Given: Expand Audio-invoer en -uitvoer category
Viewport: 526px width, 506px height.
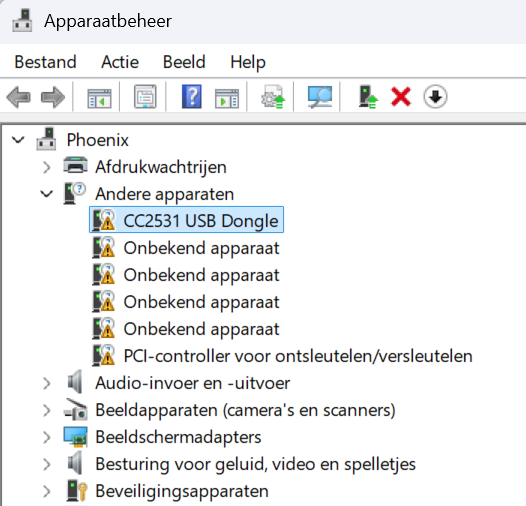Looking at the screenshot, I should pyautogui.click(x=47, y=383).
